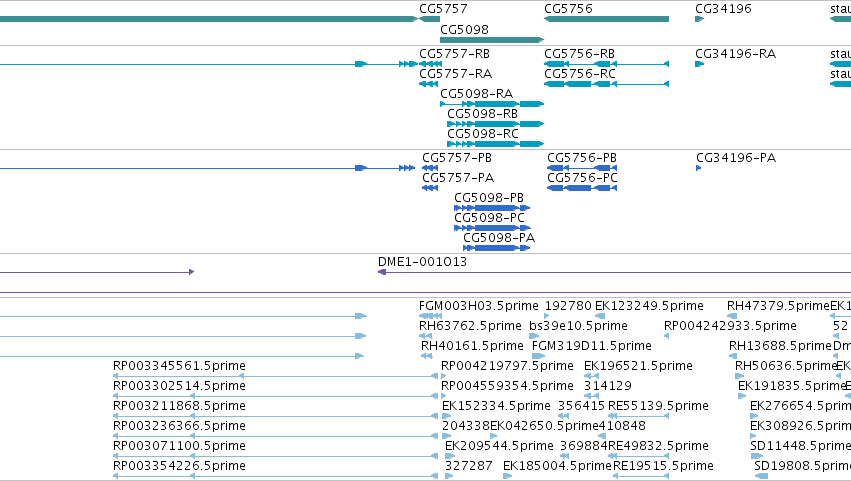Click protein label CG5098-PC

490,218
